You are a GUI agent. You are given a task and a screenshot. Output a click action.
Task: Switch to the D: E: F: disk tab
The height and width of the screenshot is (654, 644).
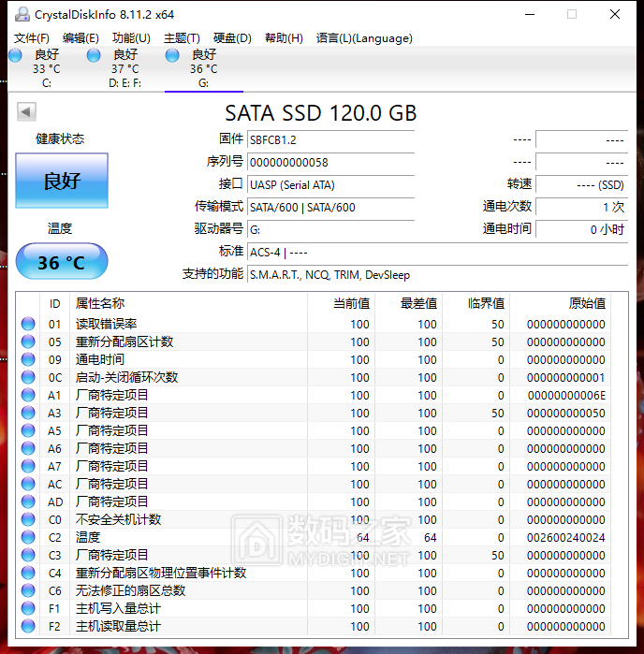125,68
